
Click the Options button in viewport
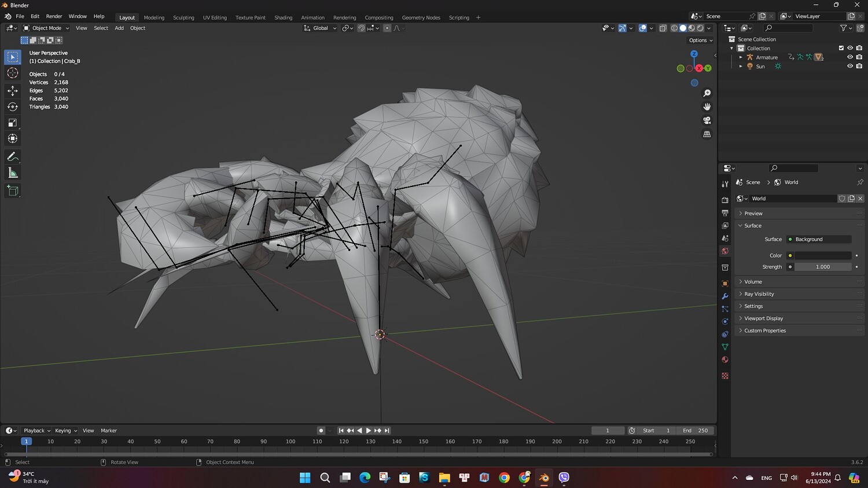(x=700, y=41)
